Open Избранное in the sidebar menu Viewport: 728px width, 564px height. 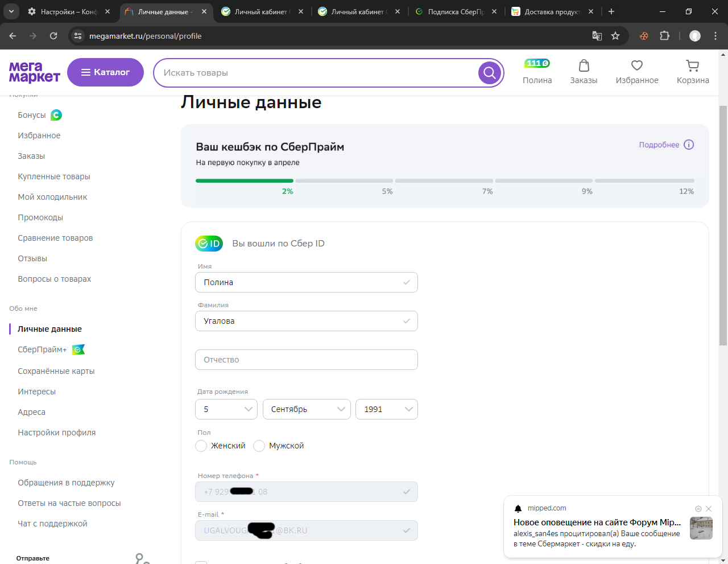39,135
